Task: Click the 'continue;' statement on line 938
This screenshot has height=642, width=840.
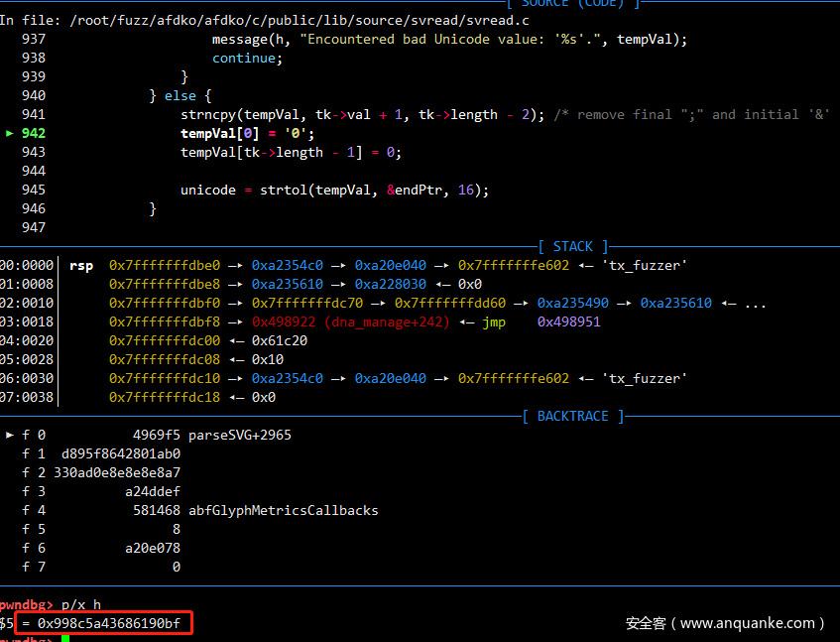Action: point(247,58)
